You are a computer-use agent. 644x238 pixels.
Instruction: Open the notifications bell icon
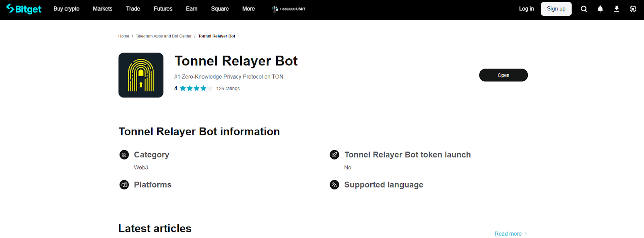click(x=600, y=9)
